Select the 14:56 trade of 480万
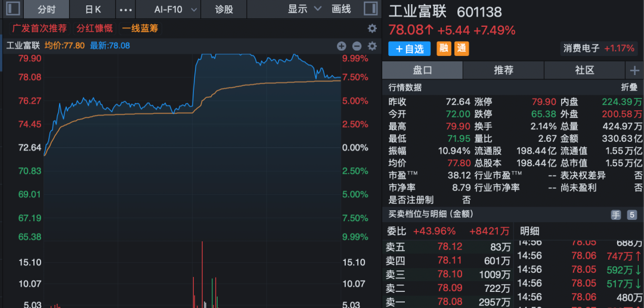The height and width of the screenshot is (308, 644). (579, 297)
